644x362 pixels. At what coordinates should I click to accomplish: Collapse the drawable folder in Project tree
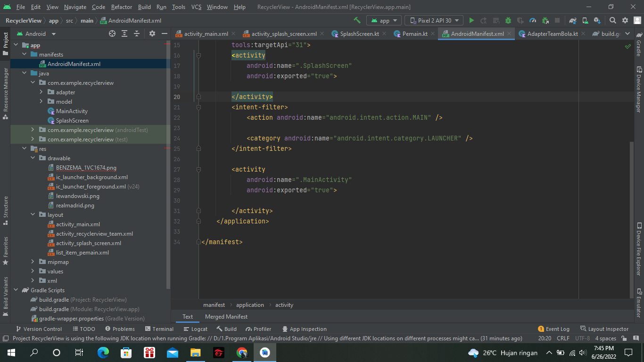coord(33,158)
